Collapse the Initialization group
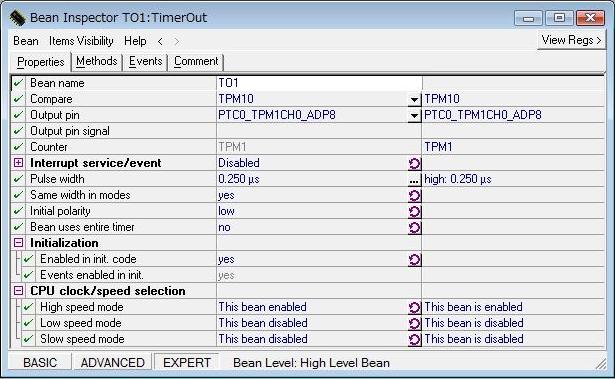The width and height of the screenshot is (615, 379). tap(18, 243)
